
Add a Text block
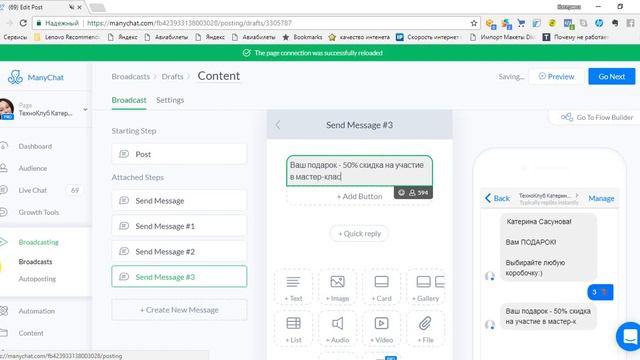[293, 288]
